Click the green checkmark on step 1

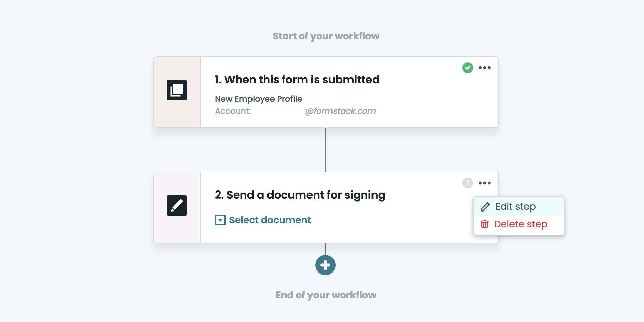tap(467, 68)
